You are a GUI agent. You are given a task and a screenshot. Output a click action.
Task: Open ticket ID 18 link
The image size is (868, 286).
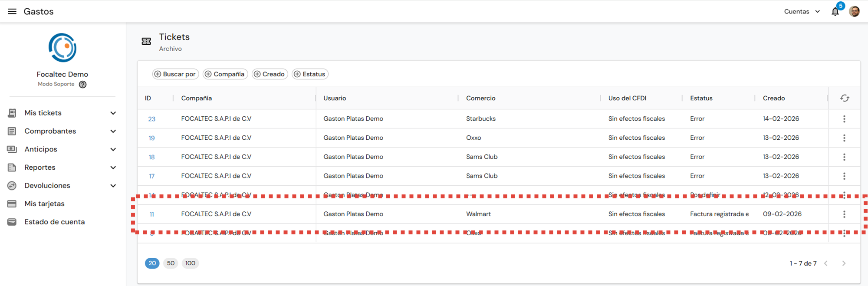pos(151,157)
